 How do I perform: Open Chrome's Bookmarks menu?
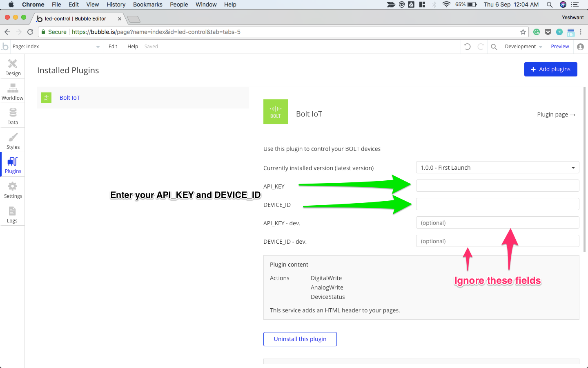(x=148, y=4)
